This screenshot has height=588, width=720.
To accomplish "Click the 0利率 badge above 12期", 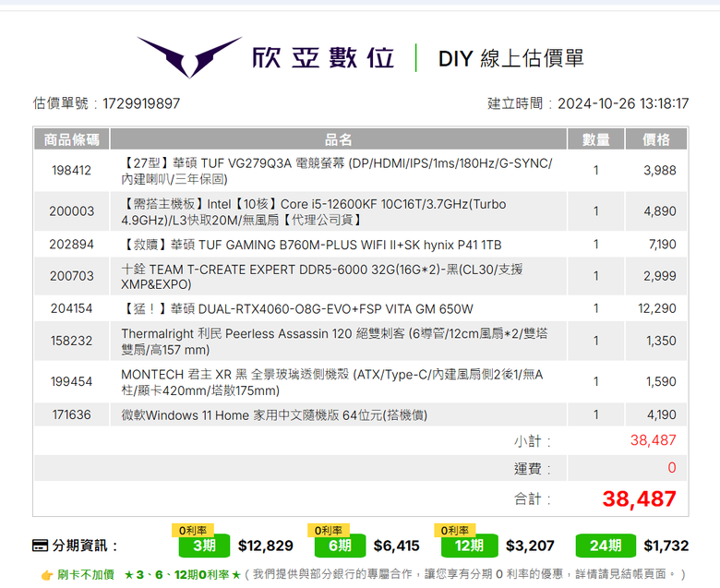I will click(454, 530).
